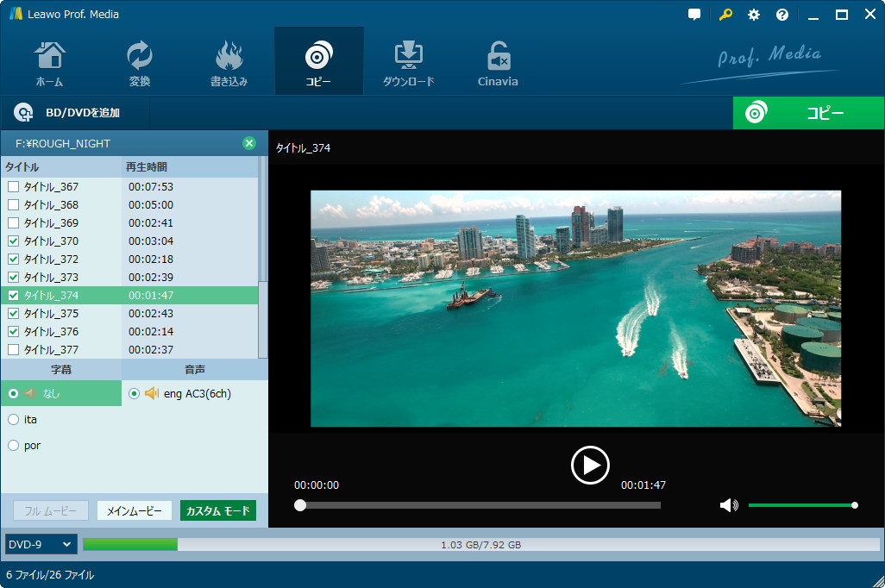Screen dimensions: 885x588
Task: Open the feedback speech bubble icon
Action: (695, 15)
